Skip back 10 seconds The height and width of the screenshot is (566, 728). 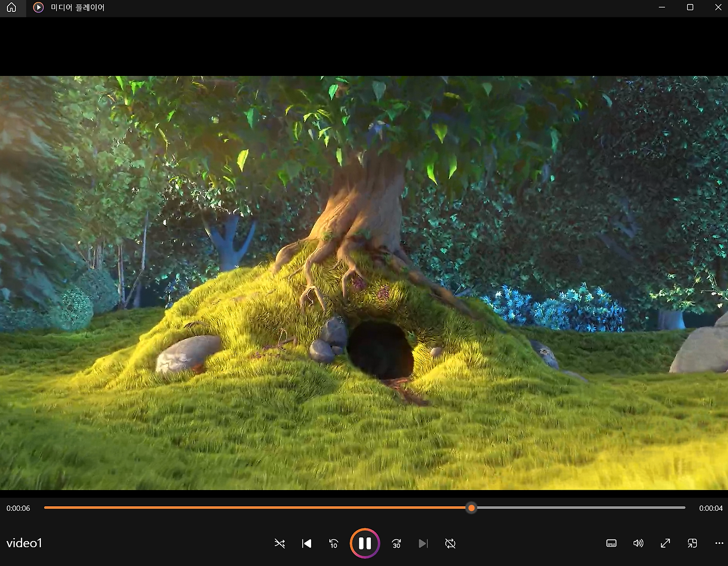coord(334,544)
